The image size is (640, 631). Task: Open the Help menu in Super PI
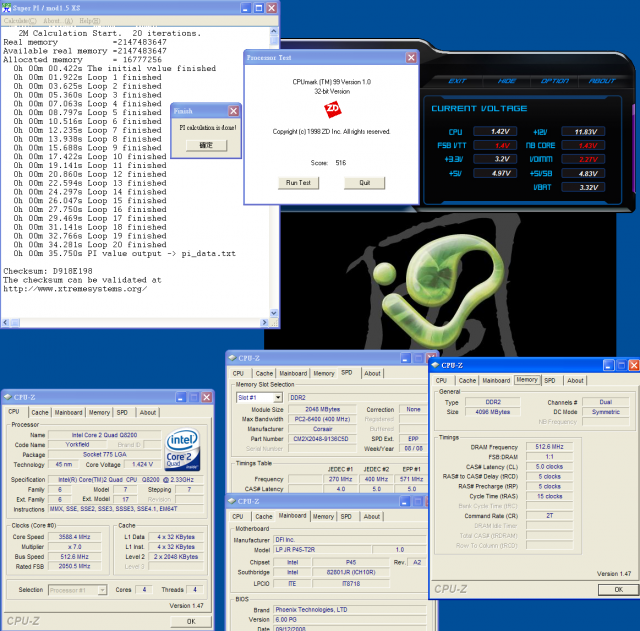(x=89, y=20)
